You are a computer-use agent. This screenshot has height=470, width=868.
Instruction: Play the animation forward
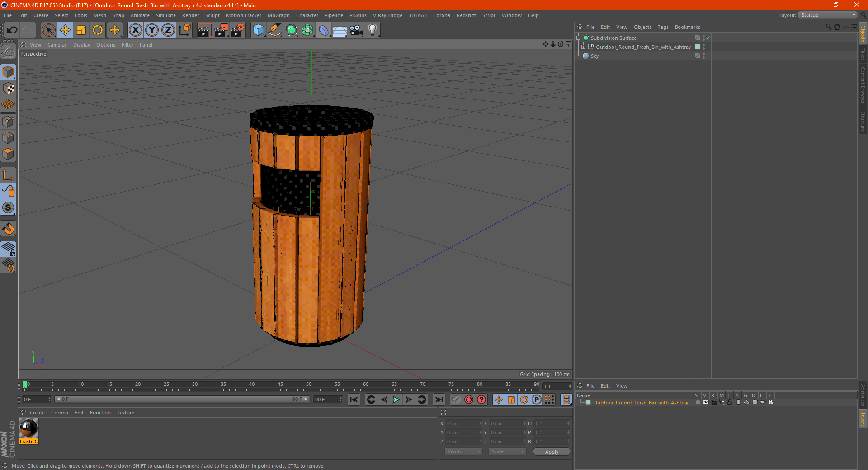[x=396, y=399]
